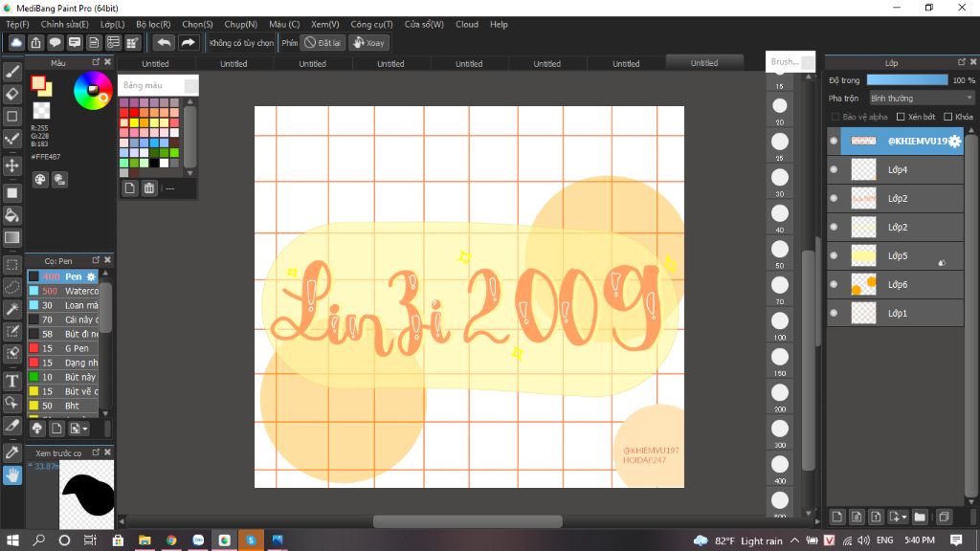Adjust the Độ trong opacity slider
The width and height of the screenshot is (980, 551).
point(907,80)
